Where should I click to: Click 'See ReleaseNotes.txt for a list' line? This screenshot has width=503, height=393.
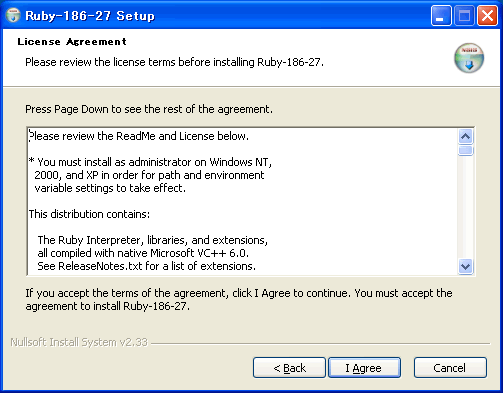147,266
